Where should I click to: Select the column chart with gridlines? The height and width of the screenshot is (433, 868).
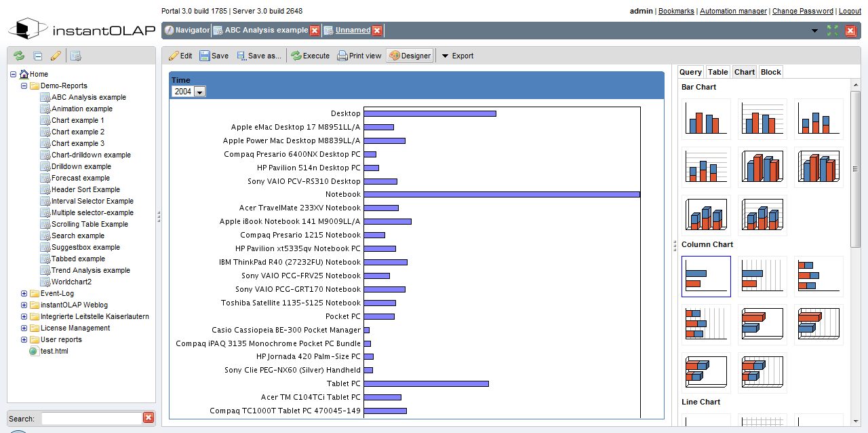[762, 276]
